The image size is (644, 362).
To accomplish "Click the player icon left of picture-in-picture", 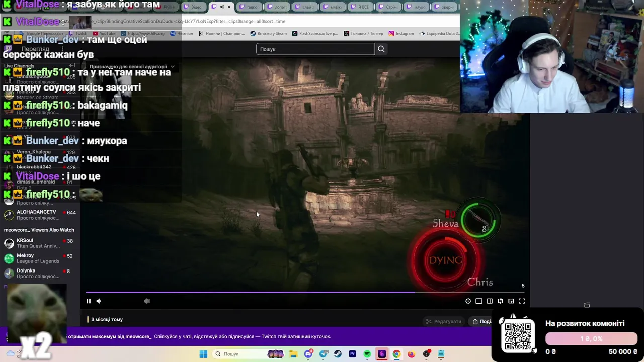I will tap(500, 301).
